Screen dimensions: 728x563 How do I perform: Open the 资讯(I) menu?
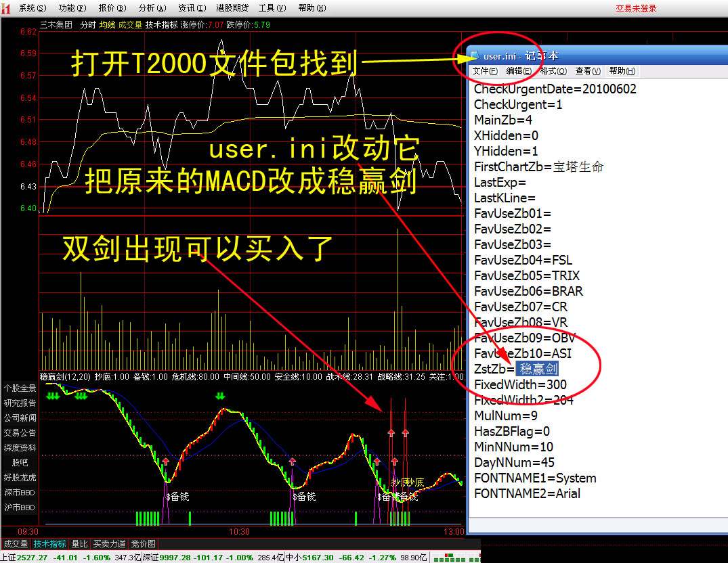(192, 8)
